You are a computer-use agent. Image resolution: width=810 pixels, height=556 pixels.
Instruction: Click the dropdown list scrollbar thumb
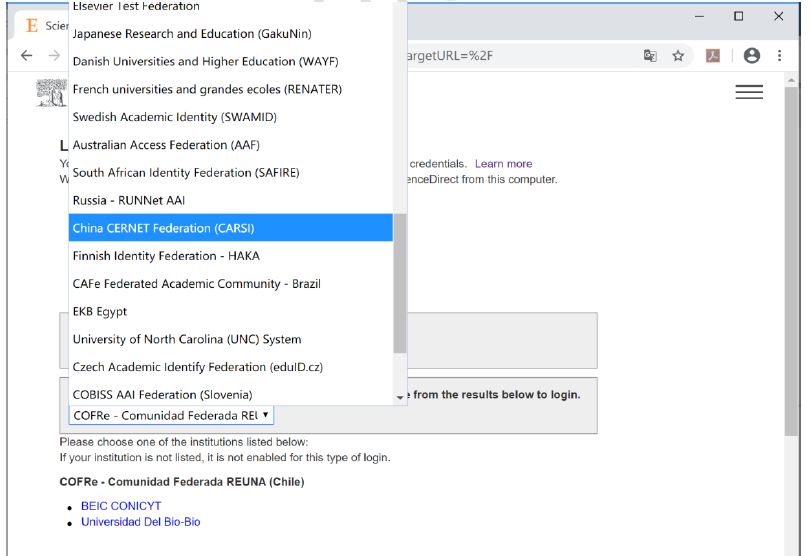tap(399, 283)
